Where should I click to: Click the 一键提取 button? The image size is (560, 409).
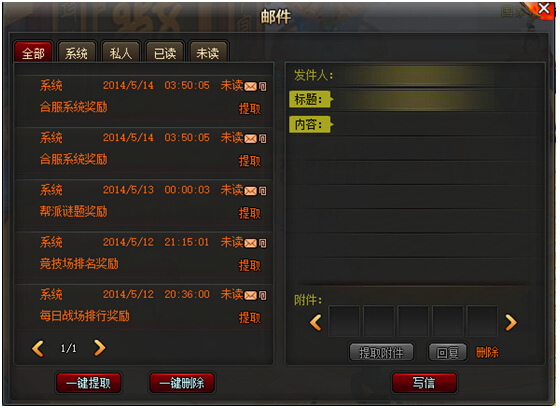pos(89,383)
